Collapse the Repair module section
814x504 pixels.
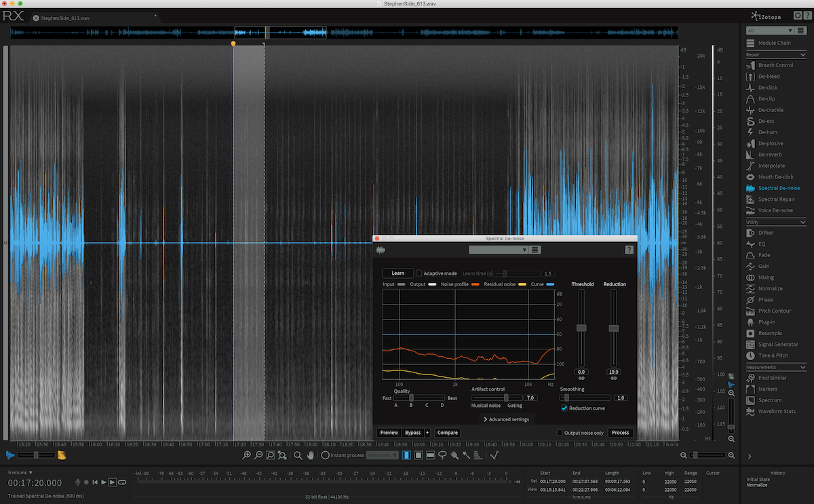804,54
